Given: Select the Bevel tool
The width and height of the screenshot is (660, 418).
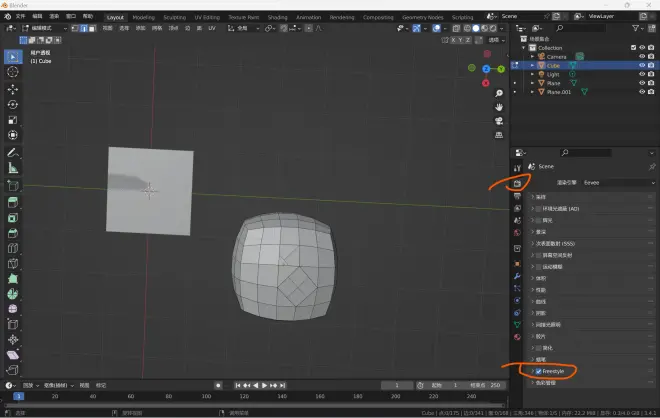Looking at the screenshot, I should click(13, 233).
